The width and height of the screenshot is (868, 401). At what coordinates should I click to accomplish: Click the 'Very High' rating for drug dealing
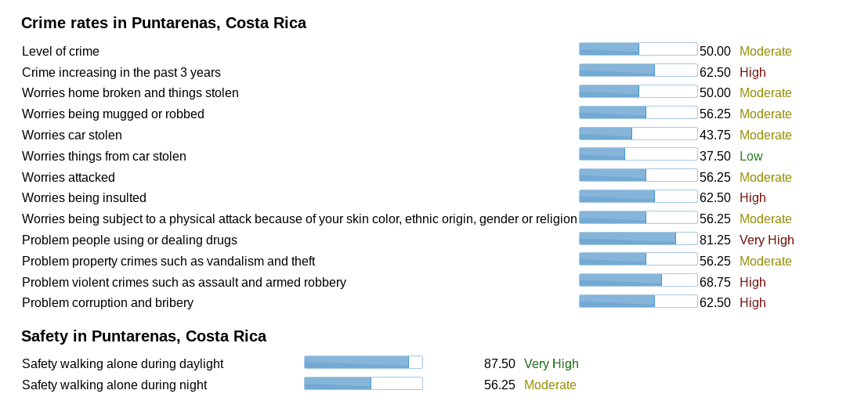pyautogui.click(x=766, y=240)
